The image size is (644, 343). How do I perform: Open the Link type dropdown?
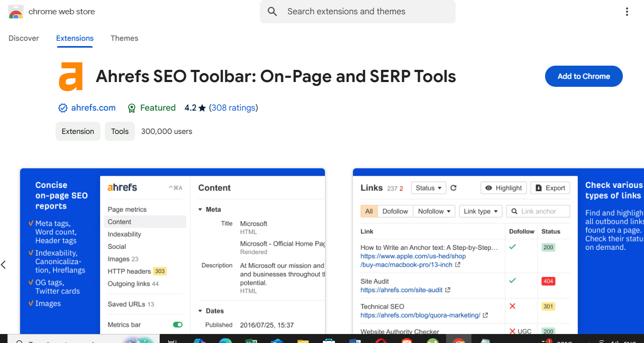tap(480, 211)
